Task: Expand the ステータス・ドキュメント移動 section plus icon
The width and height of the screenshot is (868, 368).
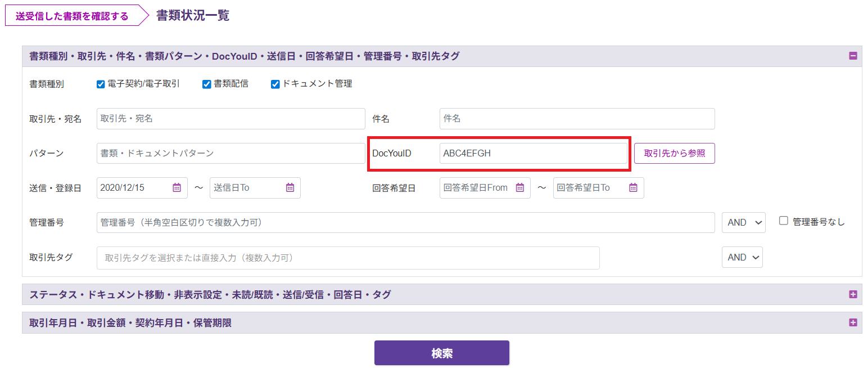Action: [x=853, y=294]
